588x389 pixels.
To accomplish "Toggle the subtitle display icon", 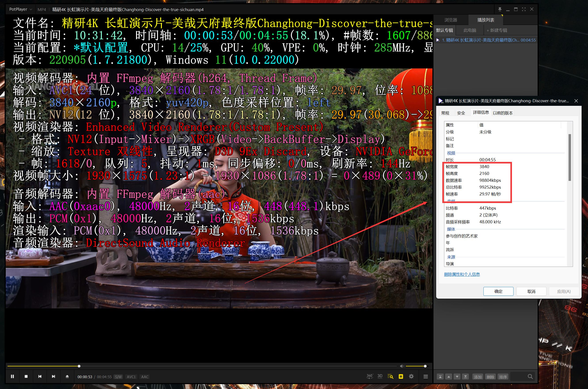I will pyautogui.click(x=401, y=376).
